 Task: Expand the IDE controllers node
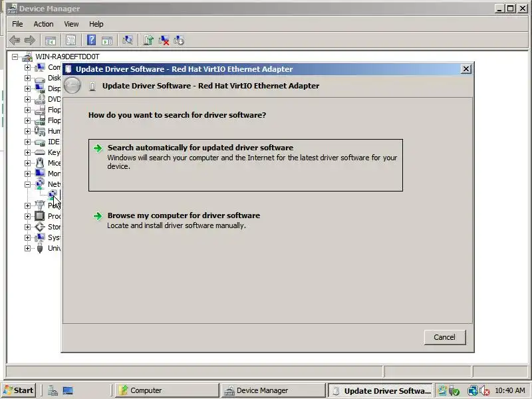point(27,142)
